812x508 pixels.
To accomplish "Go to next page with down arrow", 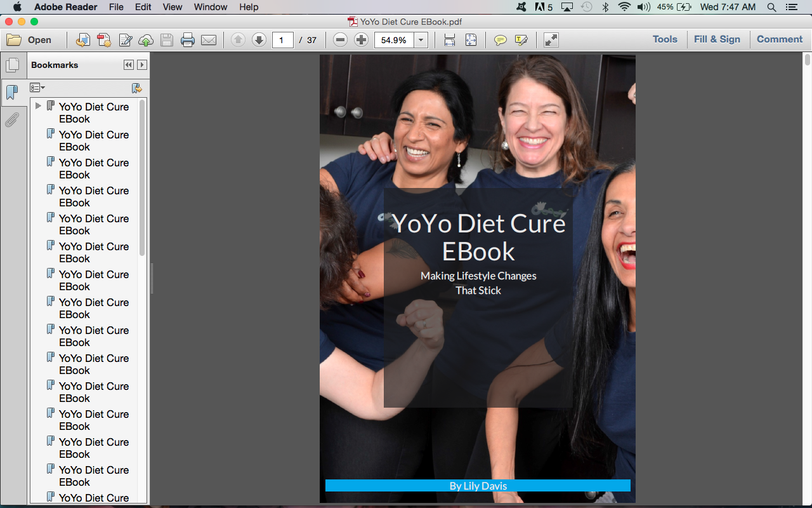I will [x=259, y=40].
